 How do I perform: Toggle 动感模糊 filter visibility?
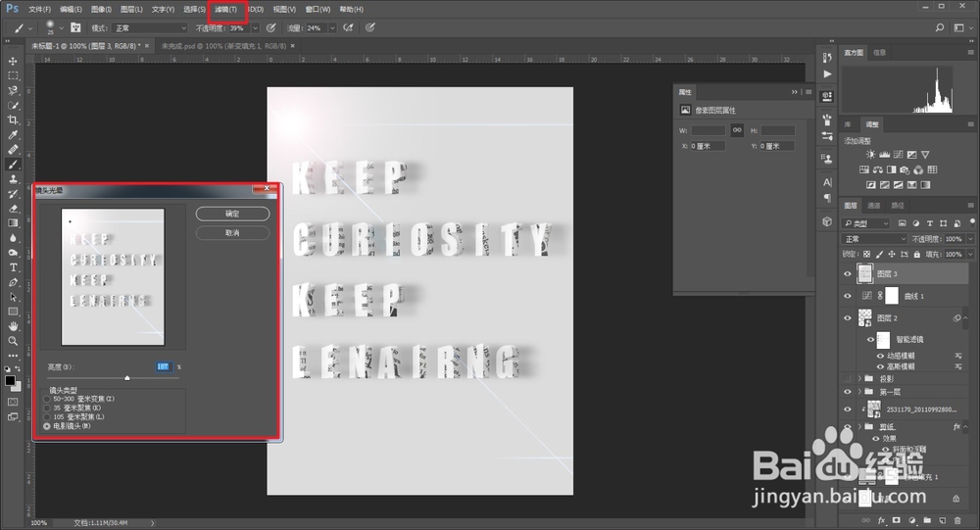[x=881, y=357]
